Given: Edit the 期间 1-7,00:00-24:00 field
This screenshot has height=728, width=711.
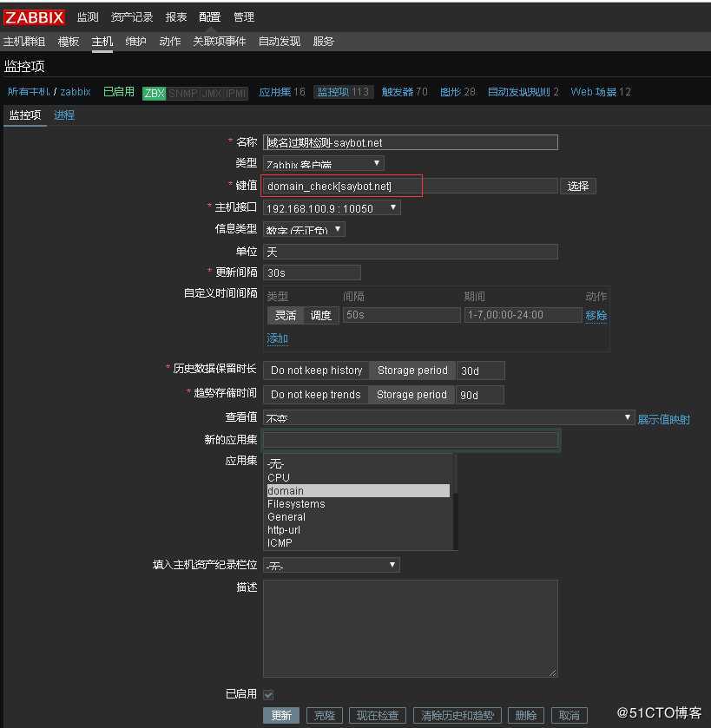Looking at the screenshot, I should [523, 315].
